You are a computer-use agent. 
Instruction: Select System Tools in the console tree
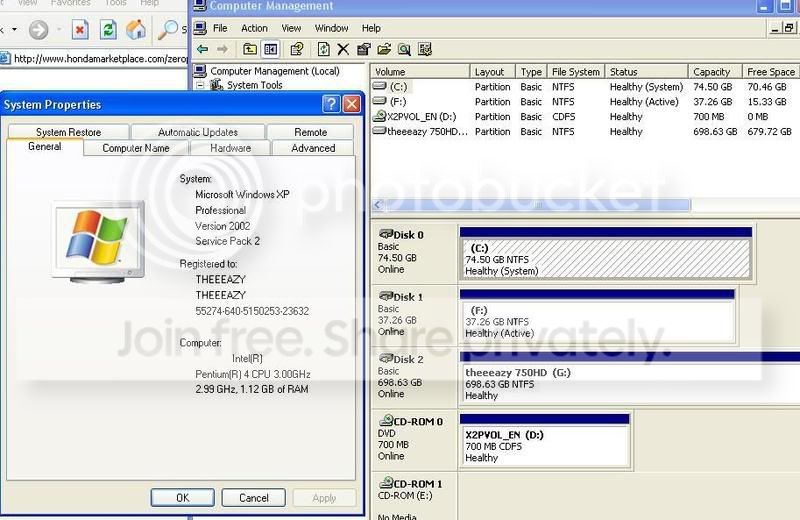255,85
